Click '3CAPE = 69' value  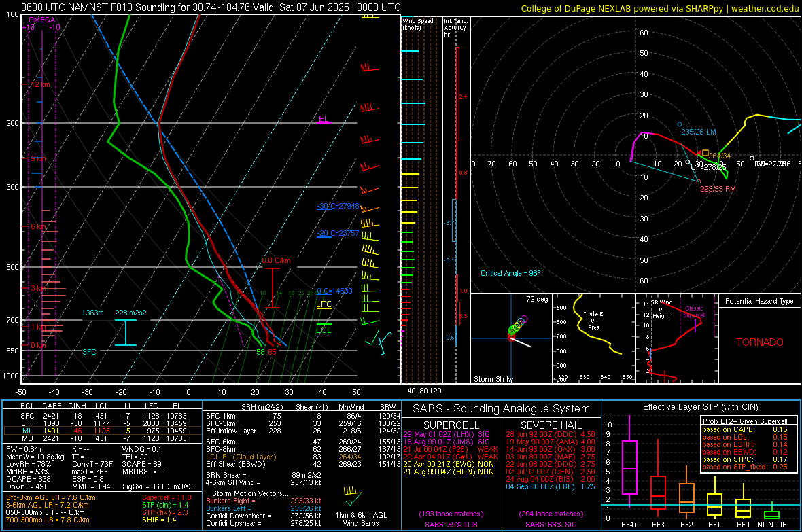click(141, 464)
